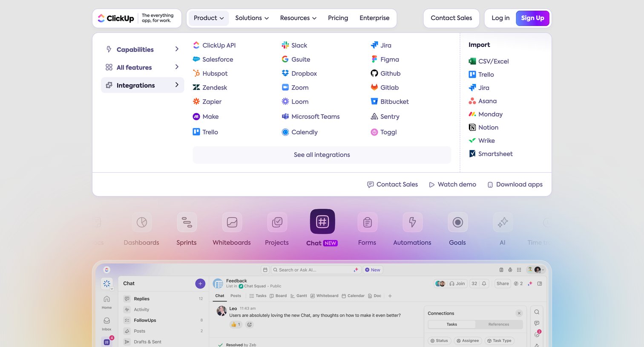Expand the All features submenu chevron
The width and height of the screenshot is (644, 347).
tap(177, 67)
